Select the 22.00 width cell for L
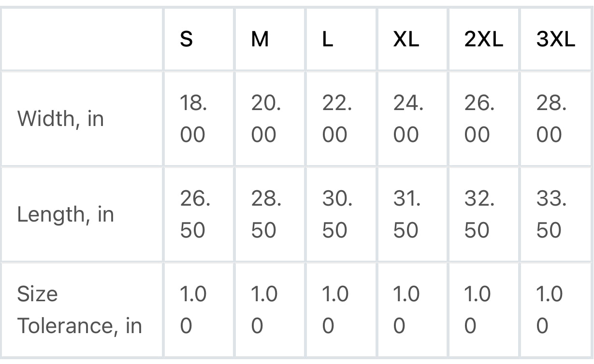 [x=337, y=119]
